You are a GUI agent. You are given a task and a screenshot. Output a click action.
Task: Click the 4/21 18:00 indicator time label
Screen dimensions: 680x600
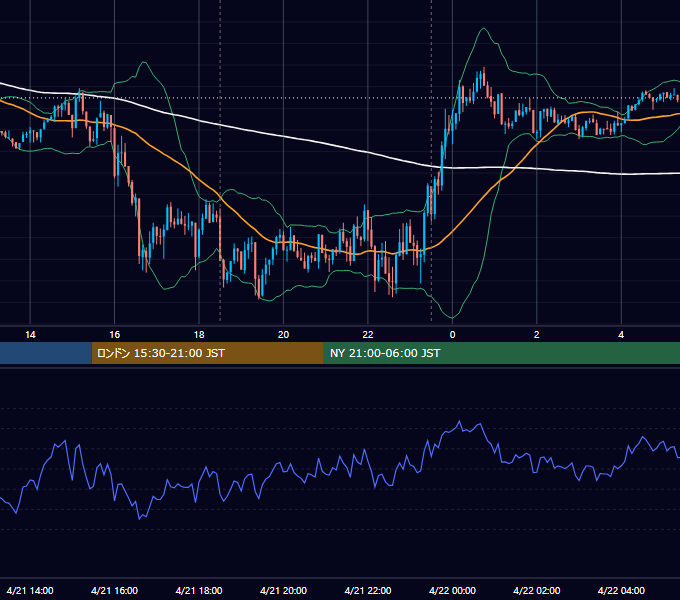click(199, 590)
